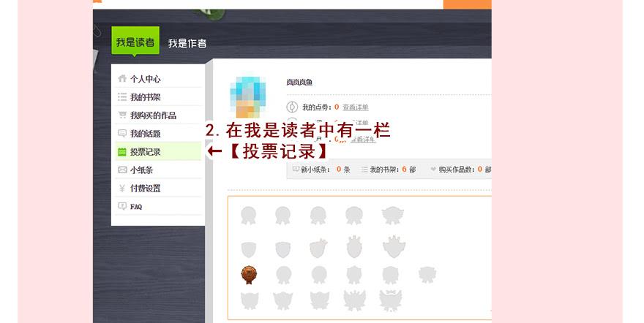Select 我购买的作品 sidebar entry
Image resolution: width=644 pixels, height=323 pixels.
coord(153,115)
